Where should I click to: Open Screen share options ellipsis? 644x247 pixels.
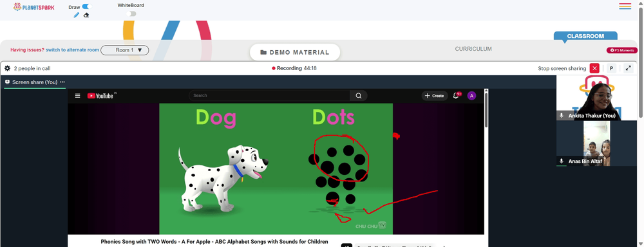click(62, 82)
